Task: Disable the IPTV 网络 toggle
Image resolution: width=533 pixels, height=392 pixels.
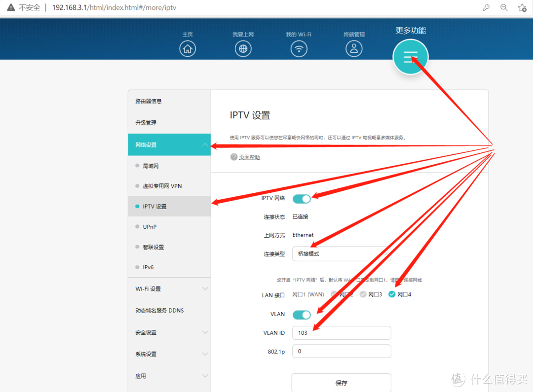Action: [x=302, y=199]
